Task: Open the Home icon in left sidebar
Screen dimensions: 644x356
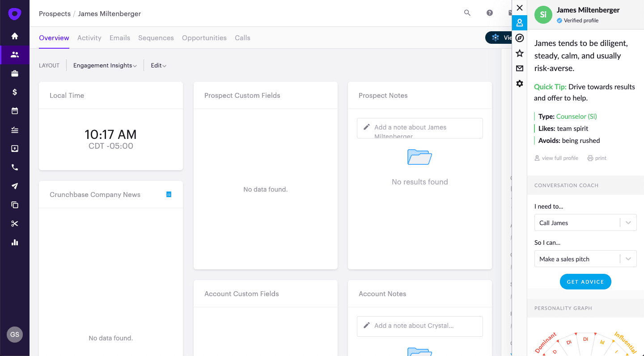Action: pyautogui.click(x=15, y=36)
